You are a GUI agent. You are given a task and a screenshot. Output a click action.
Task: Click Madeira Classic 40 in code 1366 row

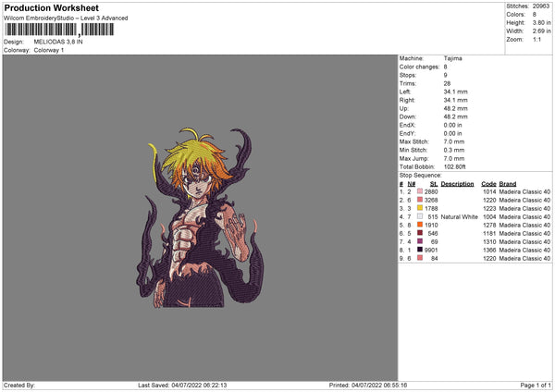pos(524,251)
